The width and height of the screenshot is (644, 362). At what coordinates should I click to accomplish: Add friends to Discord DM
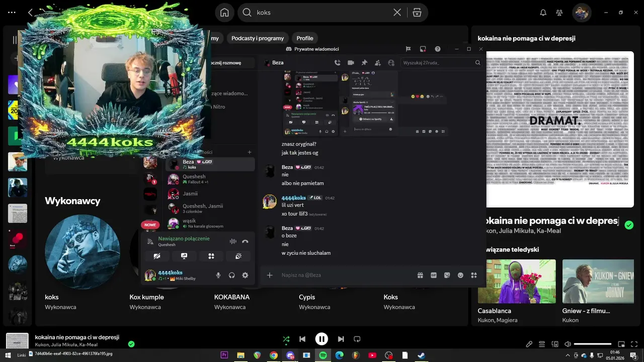coord(378,63)
